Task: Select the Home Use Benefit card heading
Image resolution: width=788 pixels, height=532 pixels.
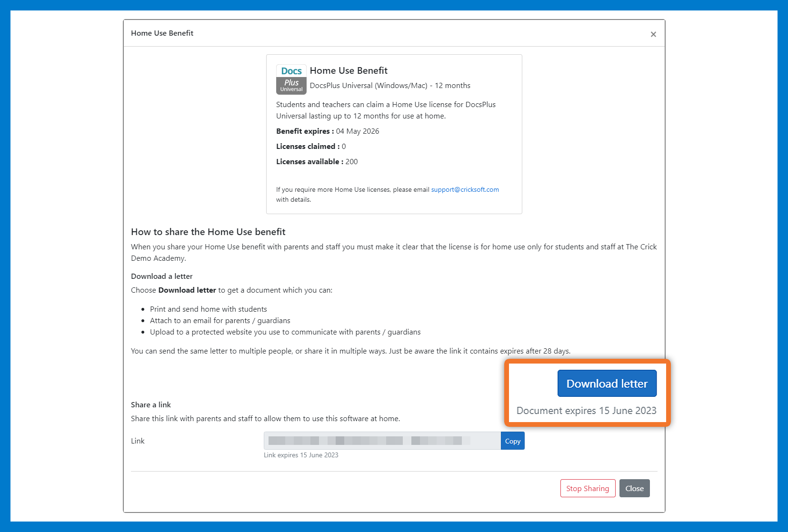Action: [x=349, y=70]
